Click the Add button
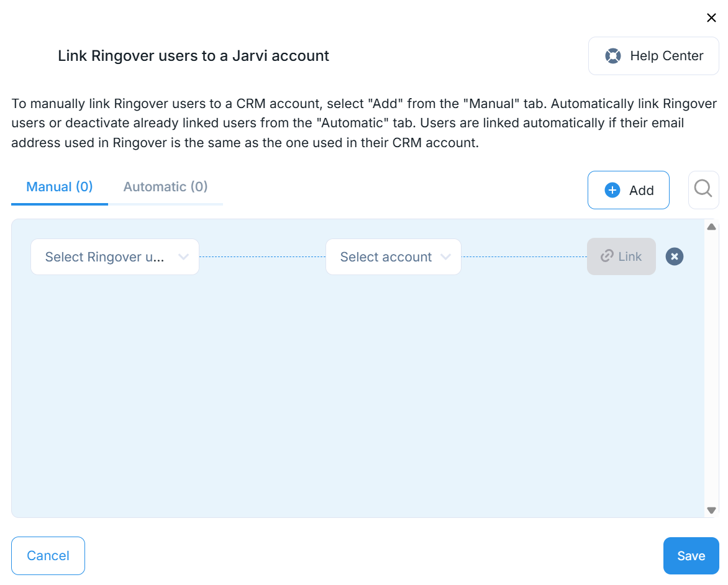 pos(628,190)
